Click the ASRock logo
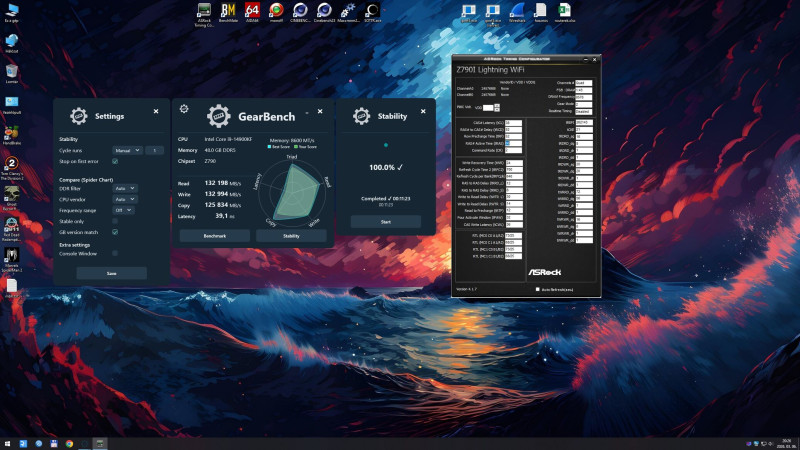 pos(544,272)
